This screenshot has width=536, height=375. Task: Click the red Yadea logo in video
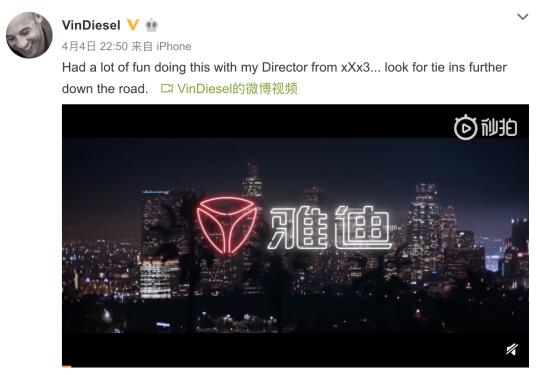coord(226,225)
